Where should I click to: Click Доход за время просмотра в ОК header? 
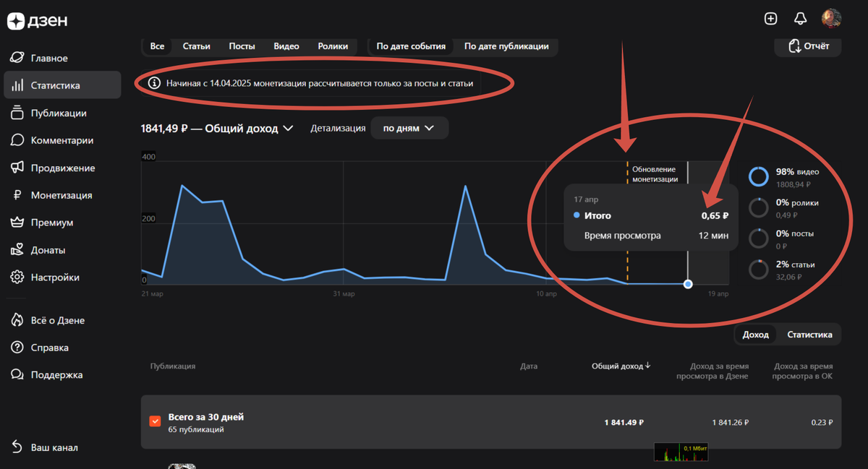802,371
